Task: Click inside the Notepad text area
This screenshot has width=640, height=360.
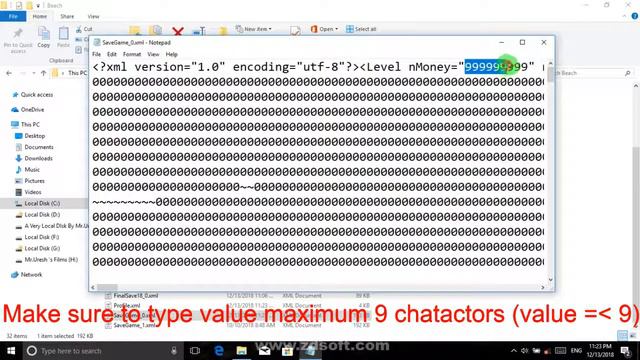Action: click(318, 171)
